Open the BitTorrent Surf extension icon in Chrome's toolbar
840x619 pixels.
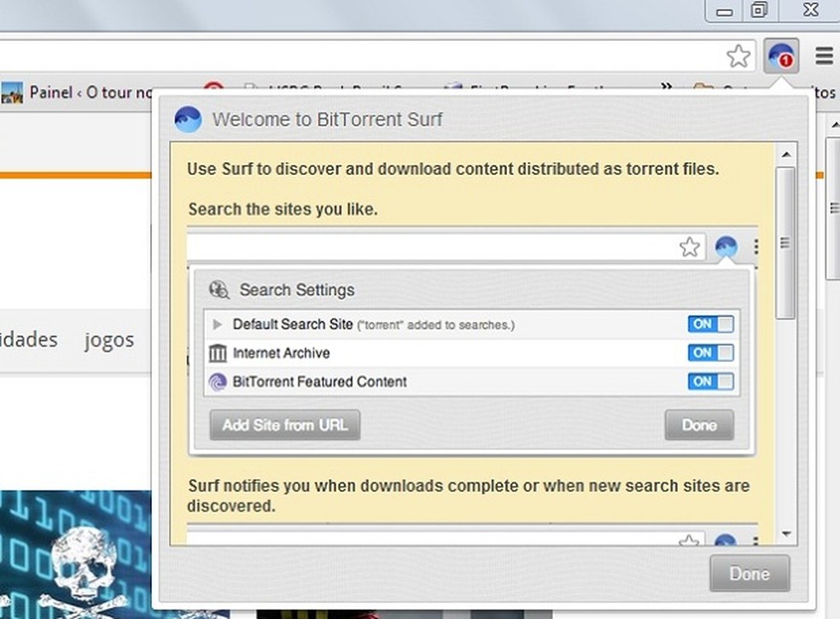point(781,55)
